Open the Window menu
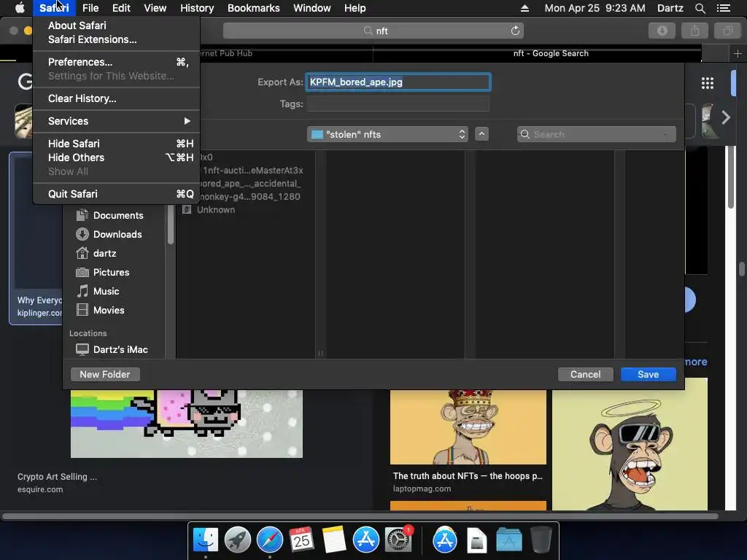This screenshot has height=560, width=747. (312, 8)
